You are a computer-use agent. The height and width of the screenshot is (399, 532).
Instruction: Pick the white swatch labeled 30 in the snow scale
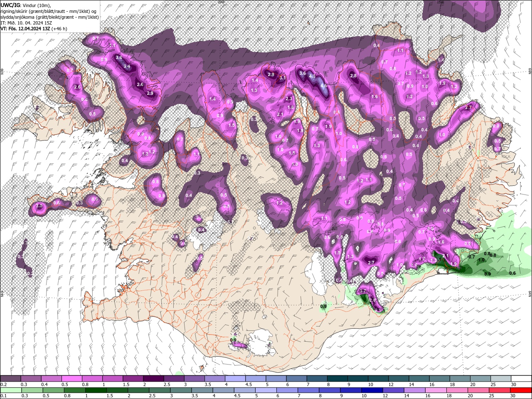coord(521,379)
